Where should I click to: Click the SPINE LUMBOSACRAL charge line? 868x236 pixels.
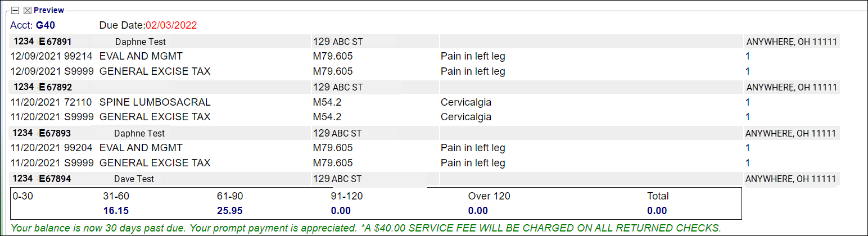tap(155, 102)
